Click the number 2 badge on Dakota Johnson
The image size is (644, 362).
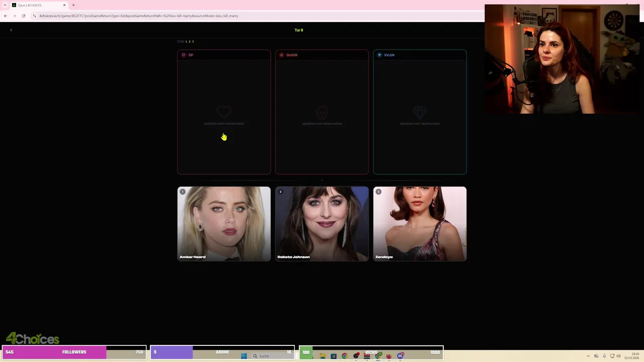point(280,192)
